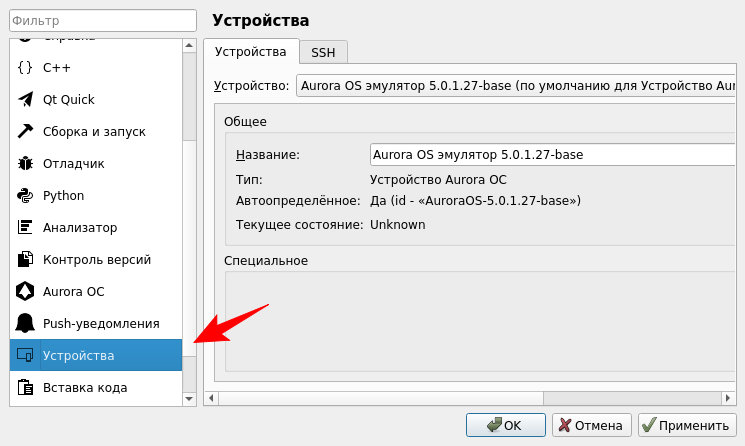The width and height of the screenshot is (745, 446).
Task: Select the Python icon
Action: [x=25, y=196]
